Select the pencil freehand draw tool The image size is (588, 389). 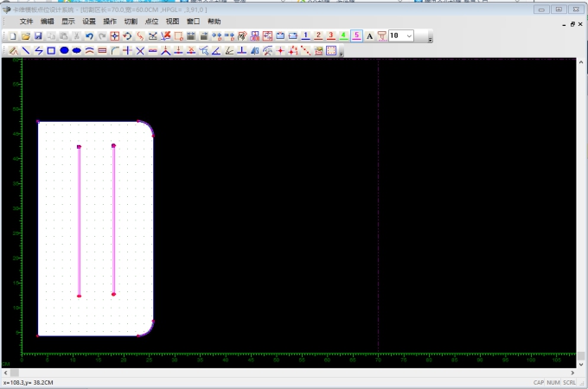point(13,51)
